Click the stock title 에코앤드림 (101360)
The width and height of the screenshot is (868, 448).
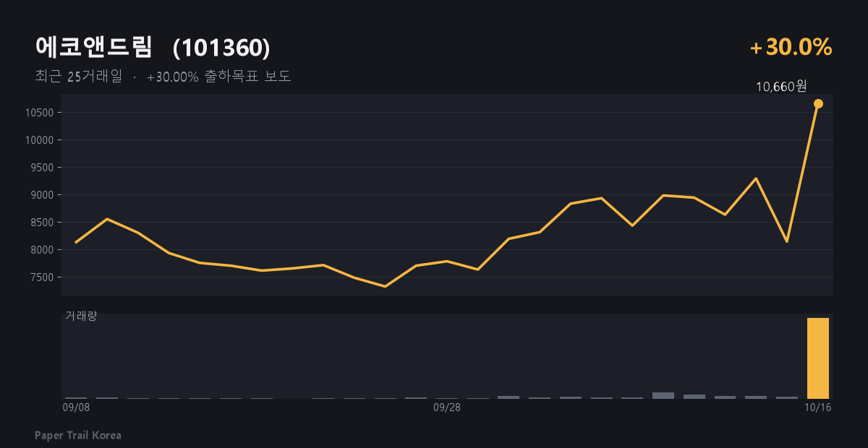[153, 48]
